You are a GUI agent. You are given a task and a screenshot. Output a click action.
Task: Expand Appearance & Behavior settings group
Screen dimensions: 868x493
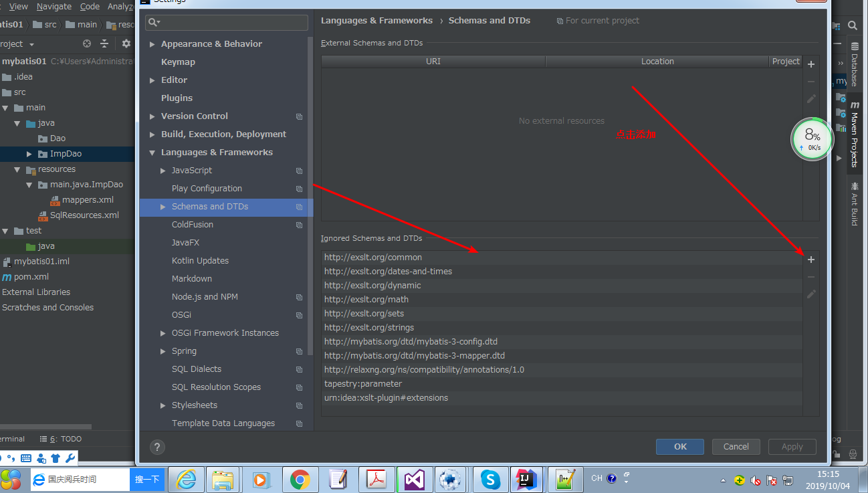[x=153, y=44]
